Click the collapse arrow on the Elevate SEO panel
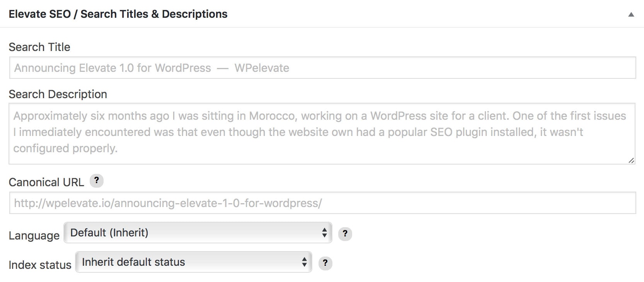The height and width of the screenshot is (282, 644). (x=630, y=14)
